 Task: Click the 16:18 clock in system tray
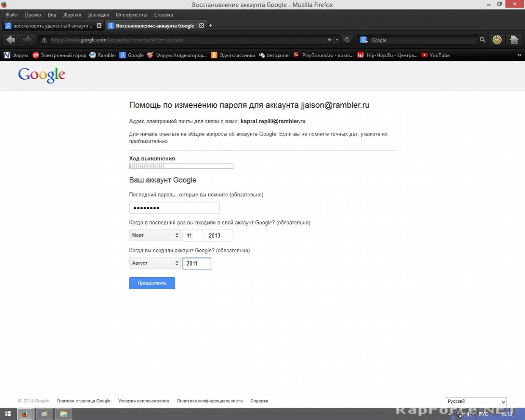click(507, 414)
